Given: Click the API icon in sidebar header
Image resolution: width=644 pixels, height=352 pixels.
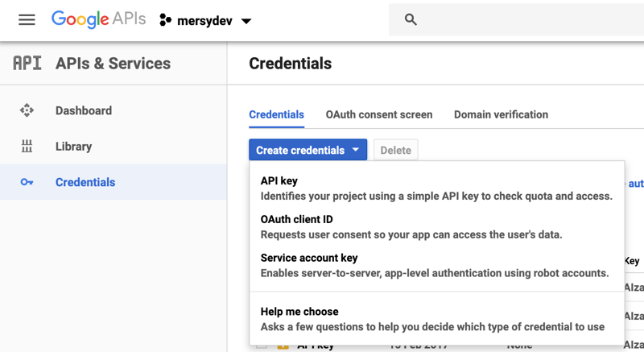Looking at the screenshot, I should (x=27, y=64).
